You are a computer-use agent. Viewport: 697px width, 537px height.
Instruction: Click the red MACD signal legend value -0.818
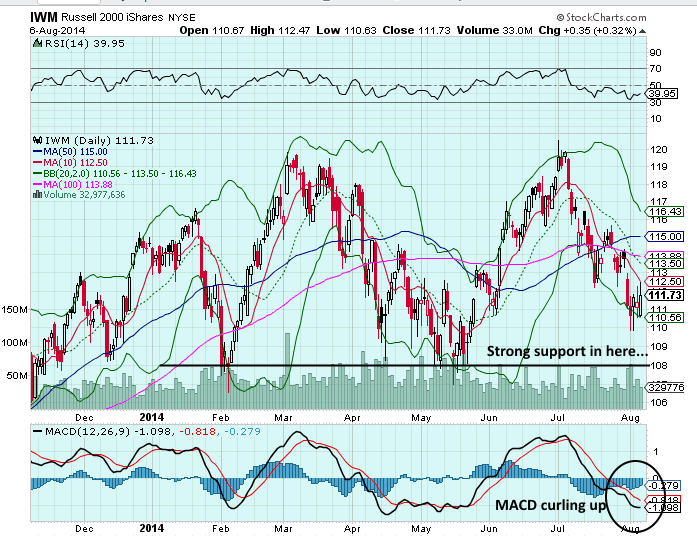pyautogui.click(x=198, y=432)
